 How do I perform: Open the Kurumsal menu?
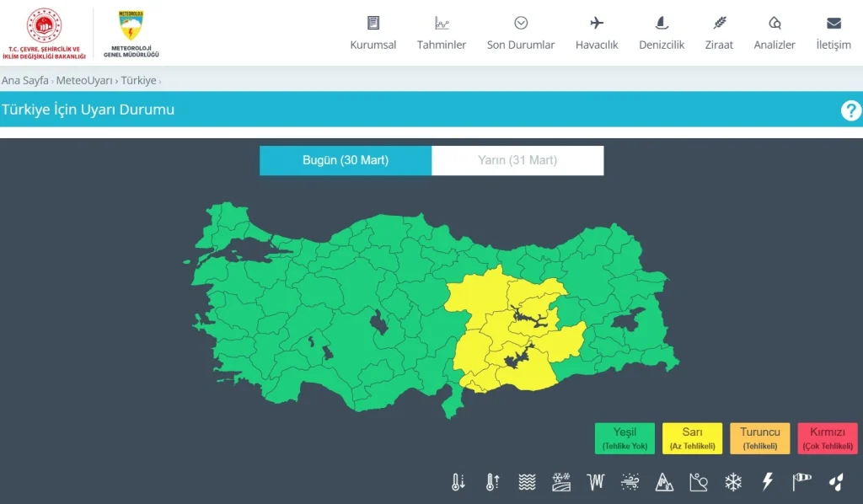(x=373, y=46)
